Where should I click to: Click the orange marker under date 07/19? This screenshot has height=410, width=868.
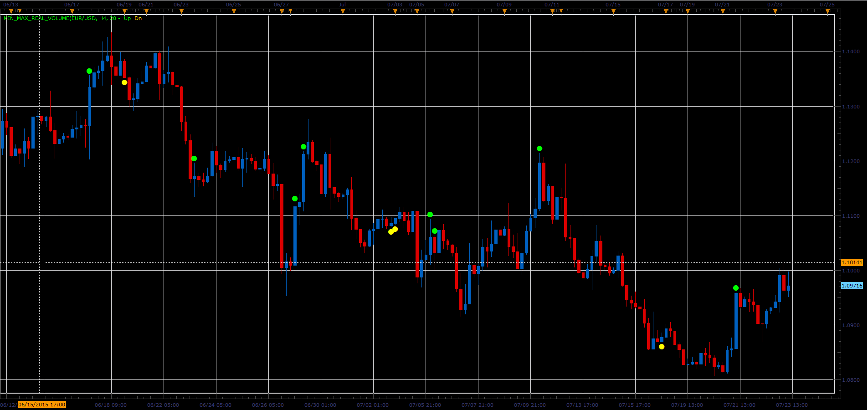point(688,12)
